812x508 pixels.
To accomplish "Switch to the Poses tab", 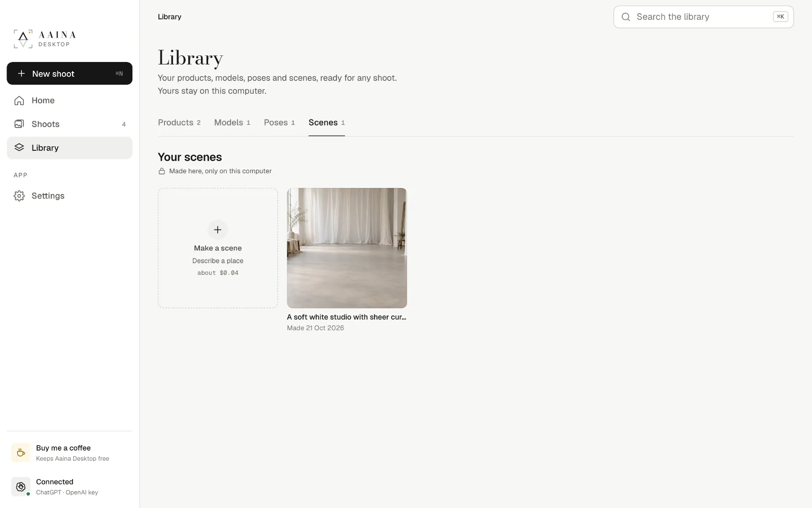I will (279, 122).
